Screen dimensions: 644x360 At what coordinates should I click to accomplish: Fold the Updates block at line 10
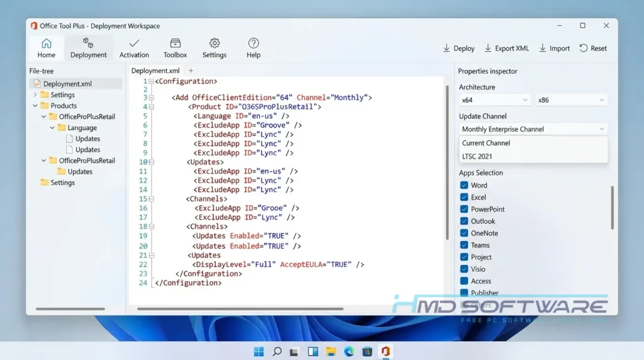pos(151,162)
